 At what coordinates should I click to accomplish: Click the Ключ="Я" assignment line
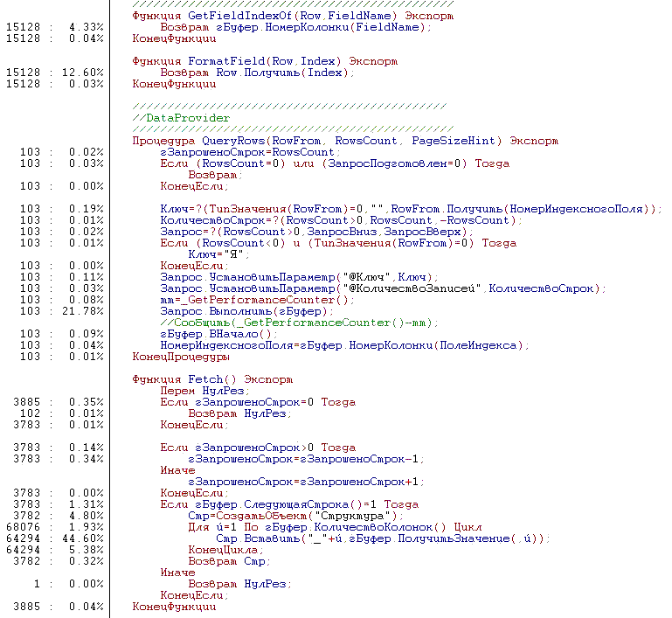coord(214,254)
